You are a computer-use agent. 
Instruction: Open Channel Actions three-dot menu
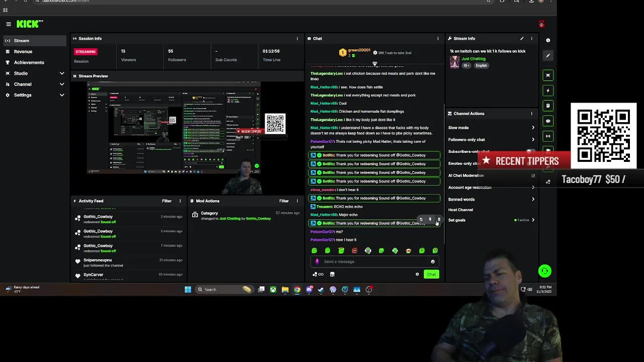click(x=531, y=114)
